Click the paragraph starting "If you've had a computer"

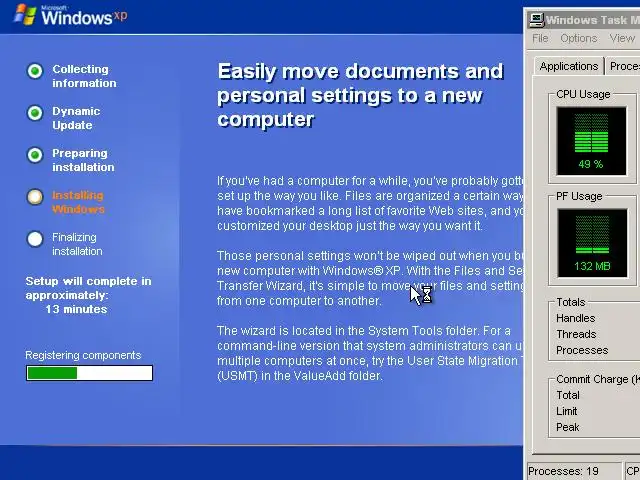pyautogui.click(x=370, y=203)
